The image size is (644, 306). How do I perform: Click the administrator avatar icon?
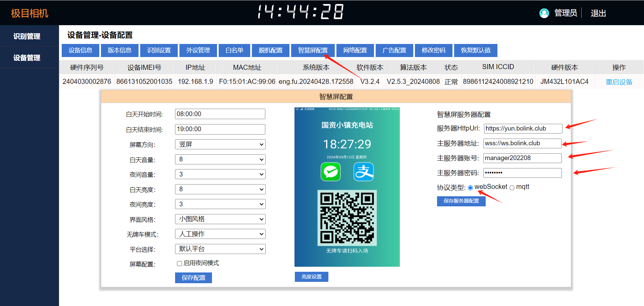point(544,13)
